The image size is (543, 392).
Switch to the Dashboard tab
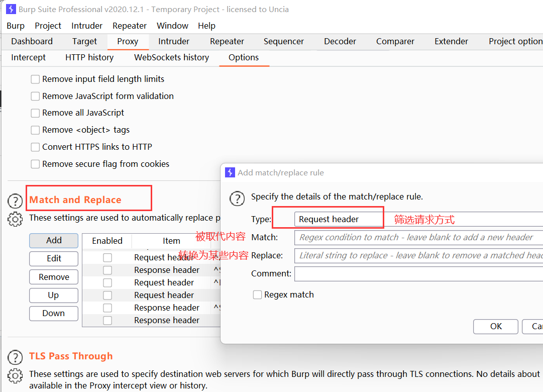tap(32, 41)
